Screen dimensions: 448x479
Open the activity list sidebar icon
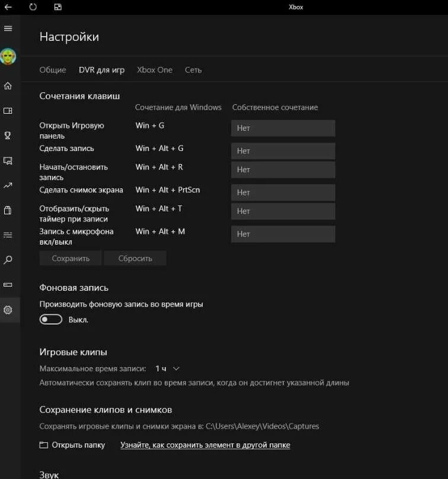(x=8, y=235)
